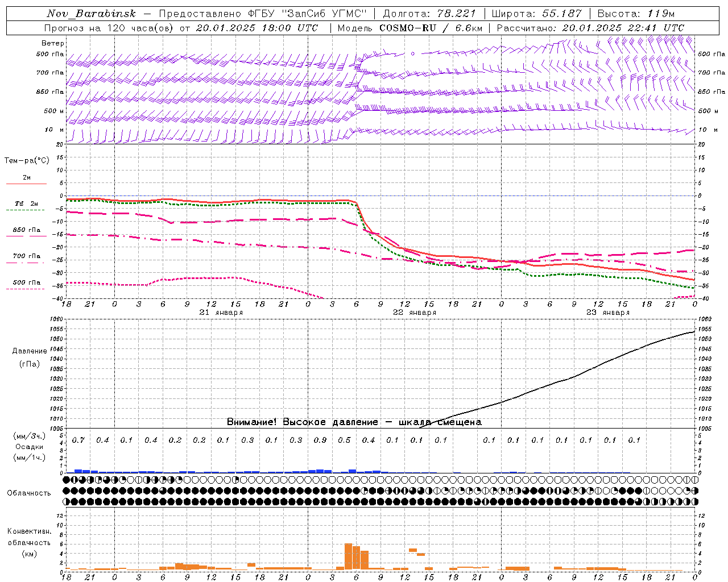Click the model label "COSMO-RU / 6.6км"
728x582 pixels.
(x=430, y=28)
